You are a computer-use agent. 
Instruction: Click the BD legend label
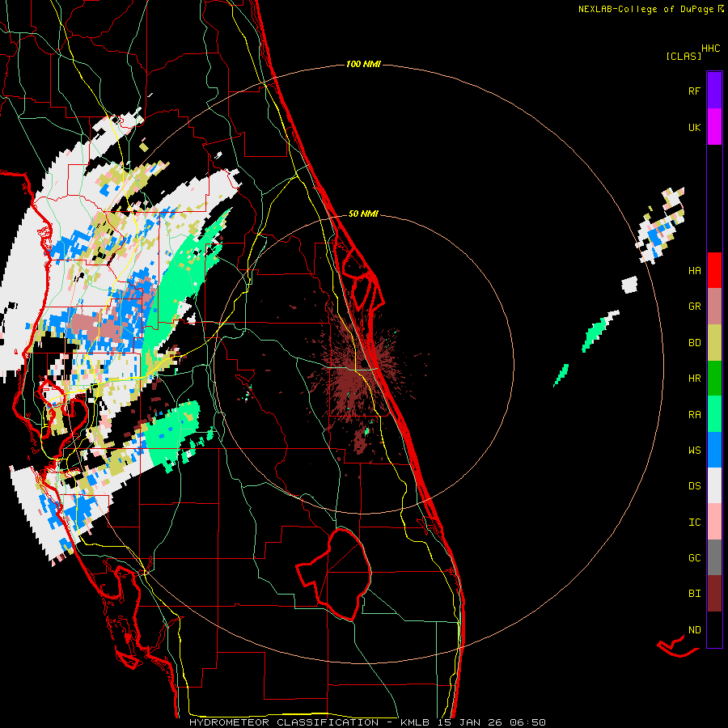(x=694, y=343)
